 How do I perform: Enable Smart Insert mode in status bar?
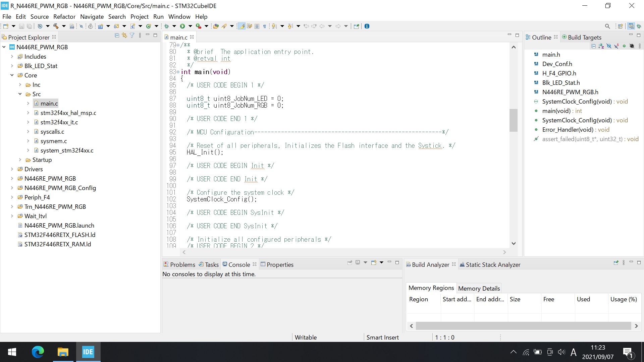[383, 337]
